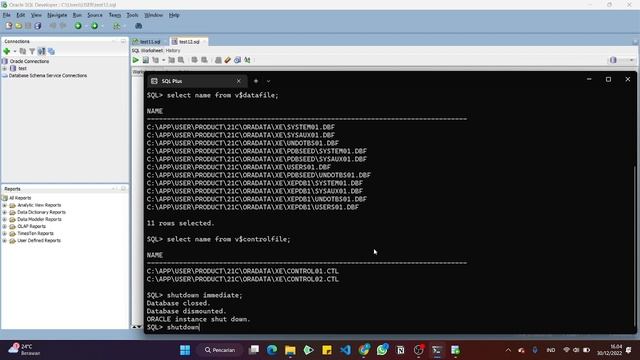Open WhatsApp from the taskbar
This screenshot has height=360, width=640.
click(382, 350)
